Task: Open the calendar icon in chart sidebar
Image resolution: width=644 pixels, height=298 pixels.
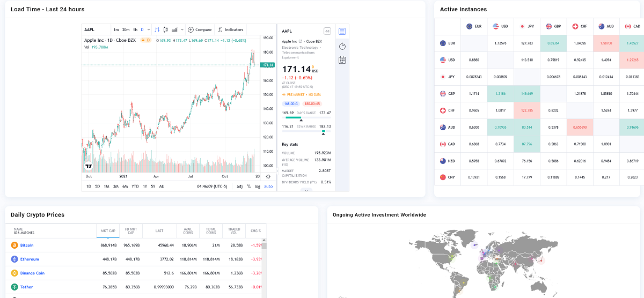Action: coord(342,60)
